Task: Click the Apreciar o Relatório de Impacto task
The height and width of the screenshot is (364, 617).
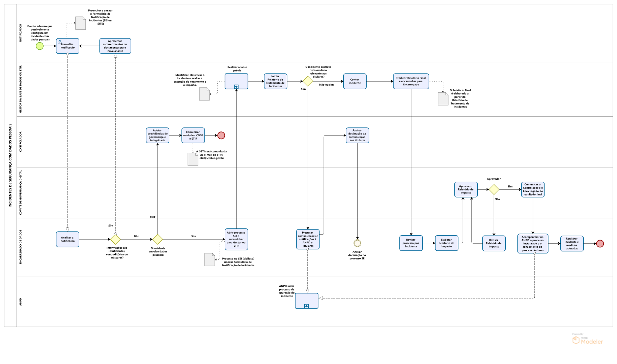Action: (466, 189)
